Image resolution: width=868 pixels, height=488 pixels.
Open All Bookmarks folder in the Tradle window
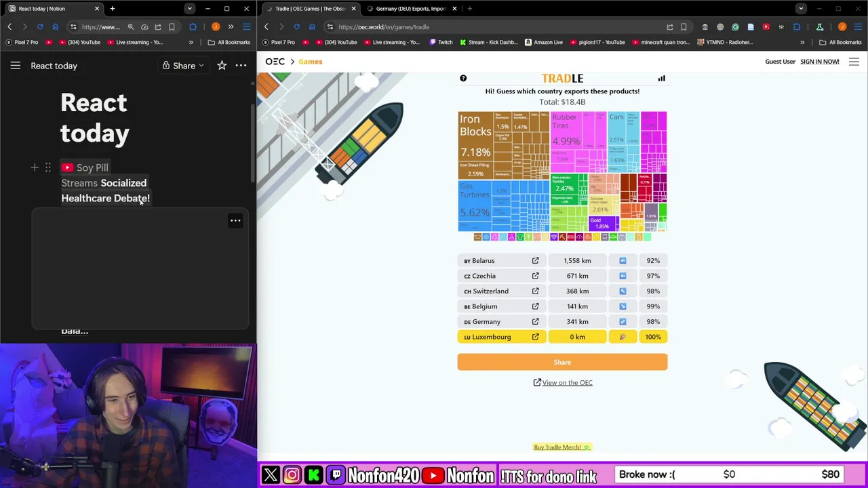[x=840, y=42]
